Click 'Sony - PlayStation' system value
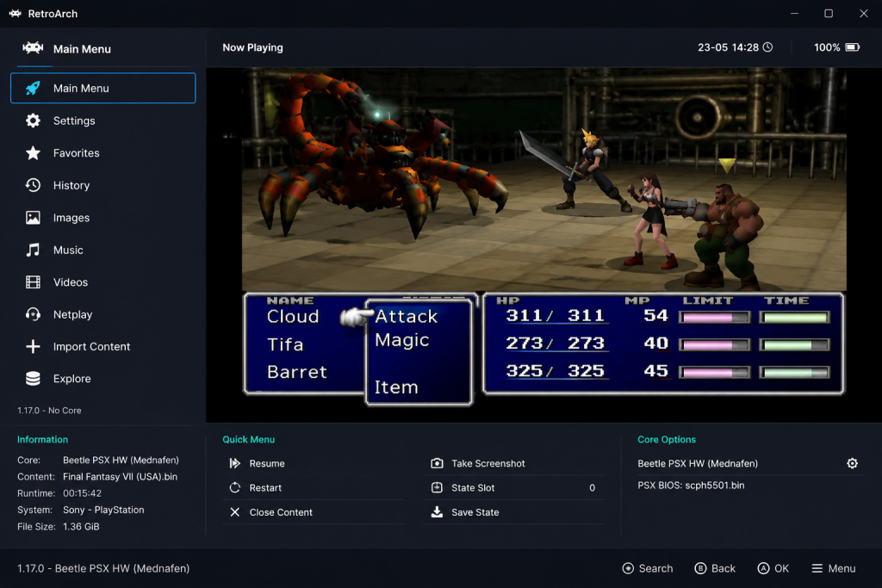The image size is (882, 588). 103,510
